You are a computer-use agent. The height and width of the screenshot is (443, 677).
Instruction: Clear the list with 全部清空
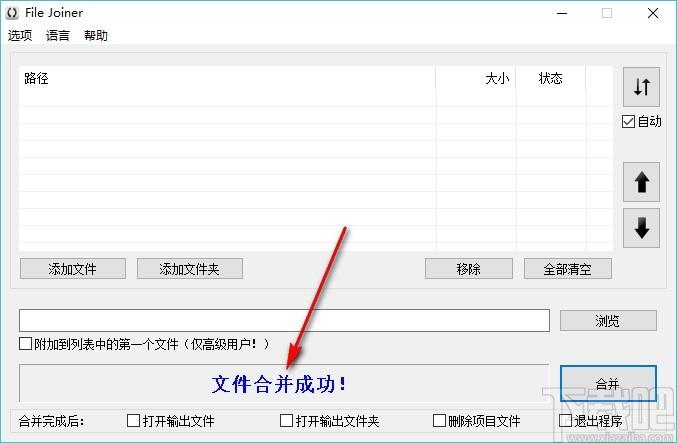[567, 269]
